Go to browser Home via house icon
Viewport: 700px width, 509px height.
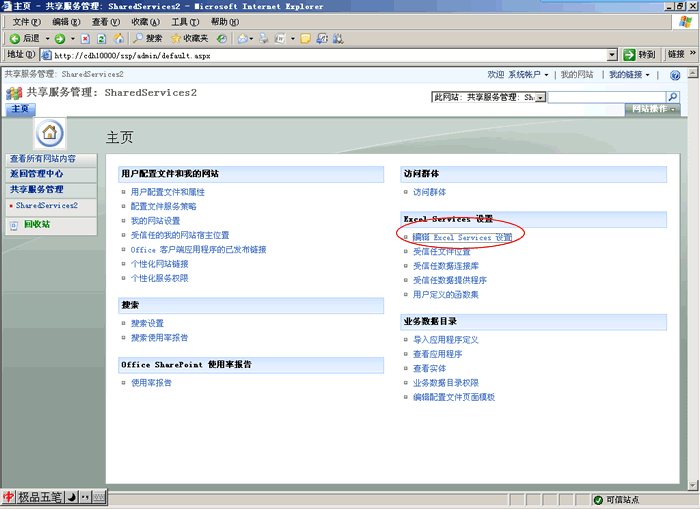(x=118, y=39)
